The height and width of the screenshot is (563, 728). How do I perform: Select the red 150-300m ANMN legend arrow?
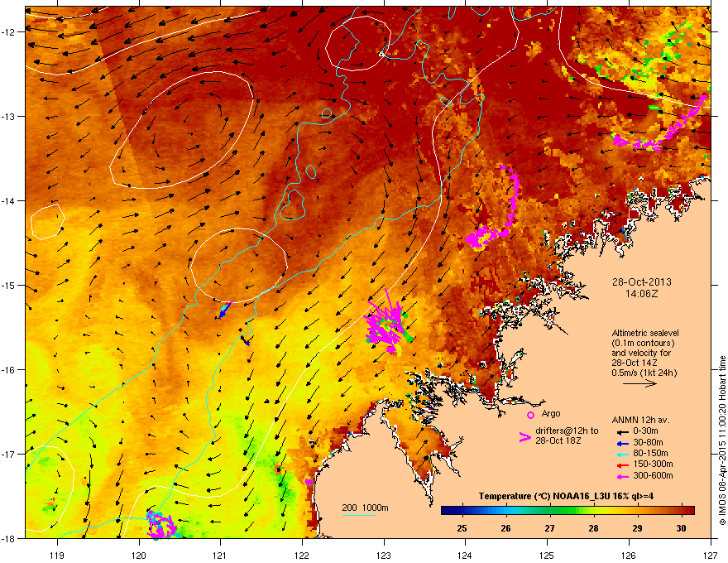tap(622, 464)
